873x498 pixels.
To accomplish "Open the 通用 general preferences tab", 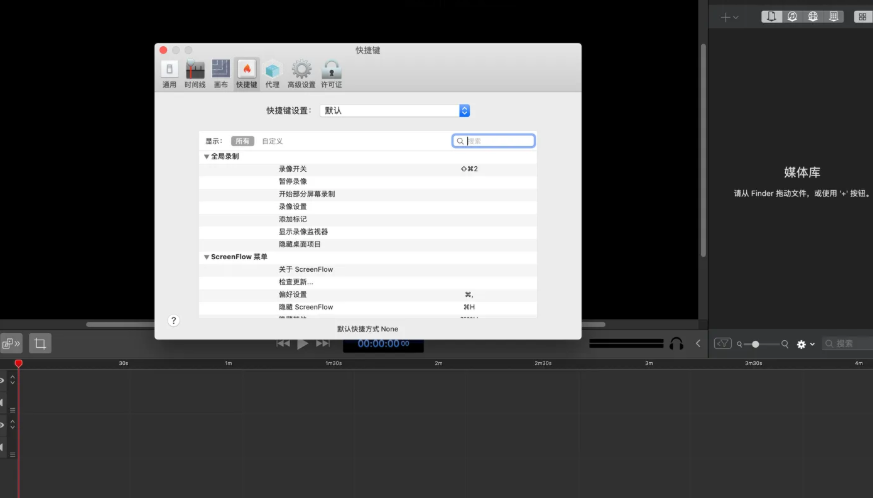I will point(169,73).
